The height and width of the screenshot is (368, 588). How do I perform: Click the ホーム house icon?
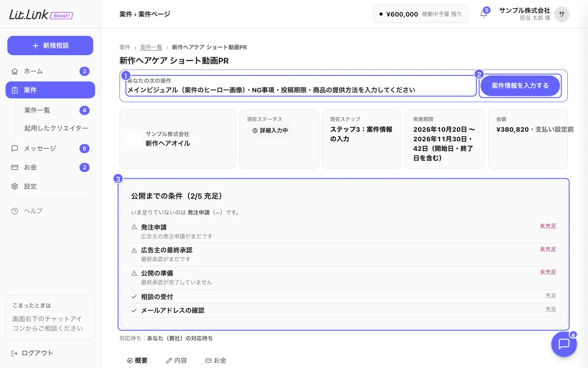coord(15,71)
